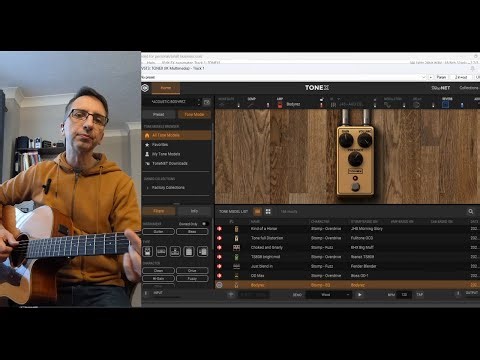Switch to the Tone Model tab
This screenshot has width=480, height=360.
pos(194,114)
